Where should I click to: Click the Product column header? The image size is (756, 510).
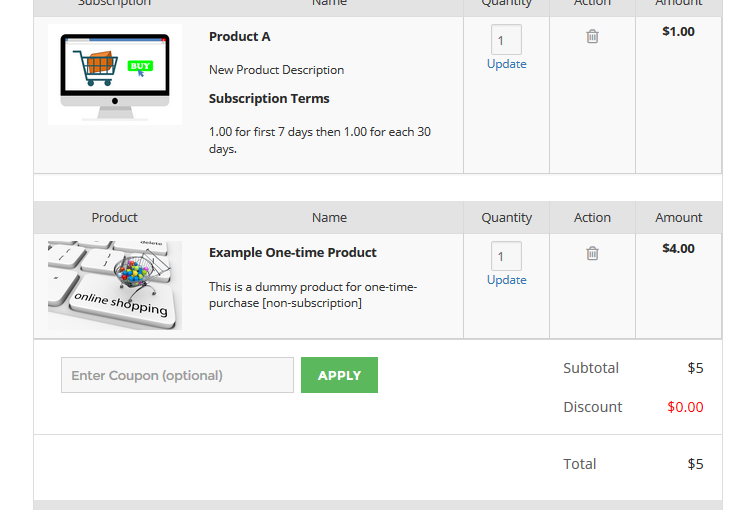coord(115,218)
